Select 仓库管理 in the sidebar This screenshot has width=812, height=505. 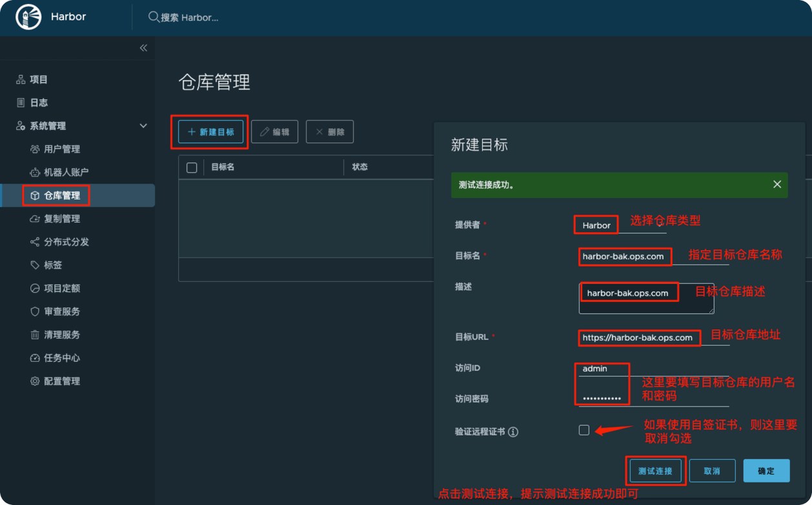click(77, 195)
